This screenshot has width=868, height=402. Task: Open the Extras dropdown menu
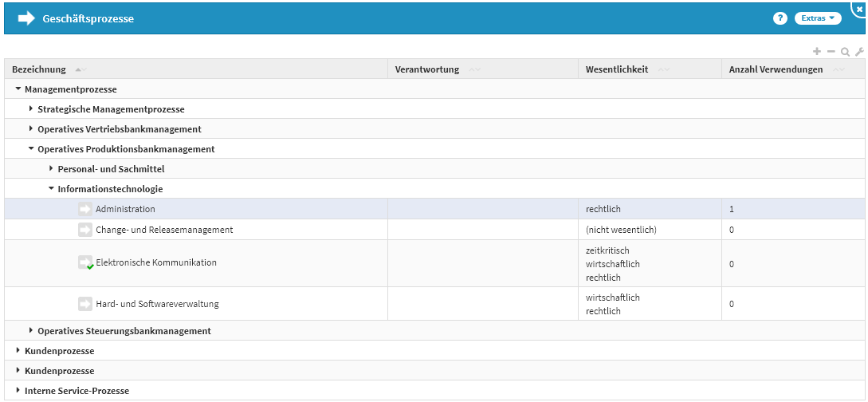pos(818,18)
